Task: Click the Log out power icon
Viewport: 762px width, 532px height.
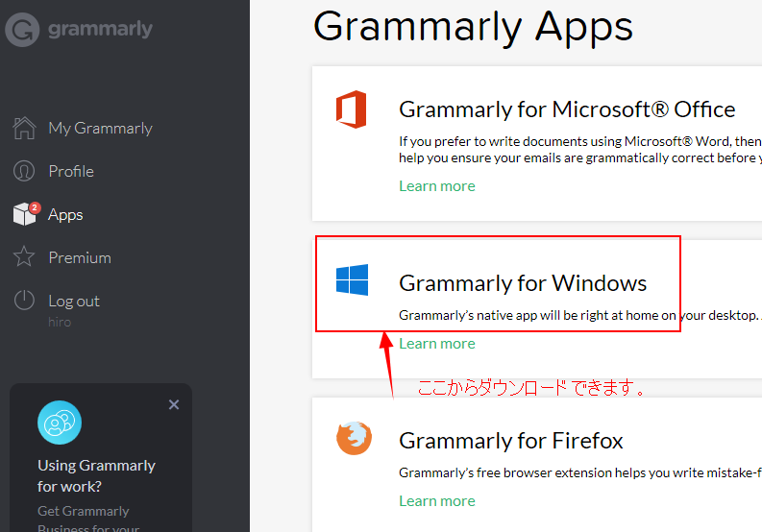Action: coord(24,301)
